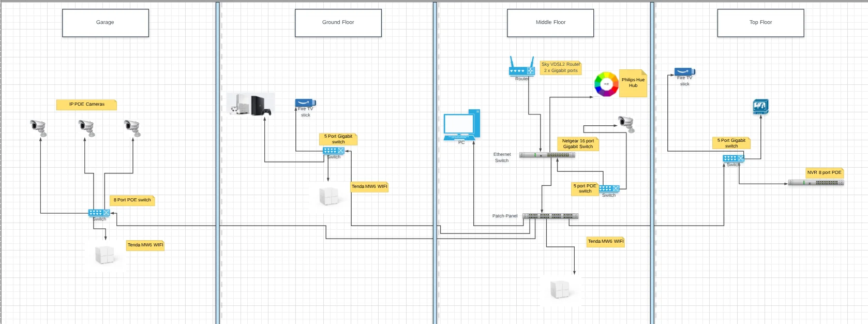Click the Ground Floor 'Tenda MW6 WIFI' note
868x324 pixels.
click(x=369, y=187)
